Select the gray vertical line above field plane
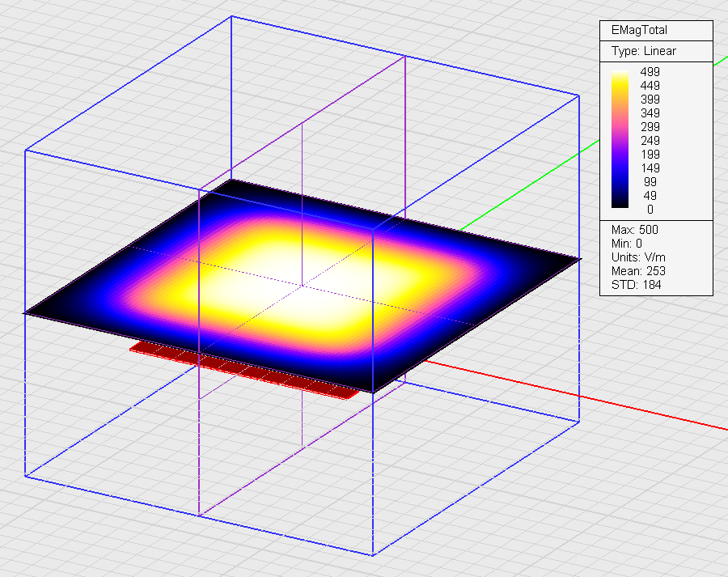The height and width of the screenshot is (577, 728). click(302, 162)
